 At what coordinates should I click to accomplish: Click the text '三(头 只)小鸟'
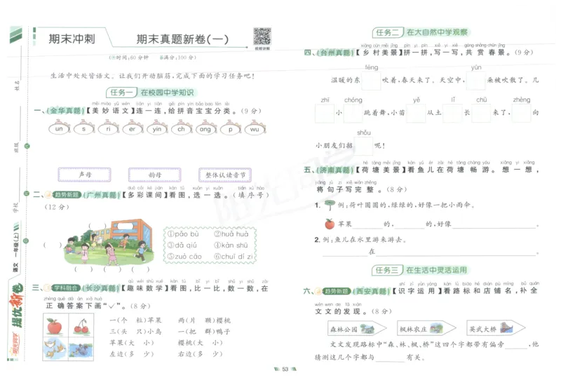point(135,332)
